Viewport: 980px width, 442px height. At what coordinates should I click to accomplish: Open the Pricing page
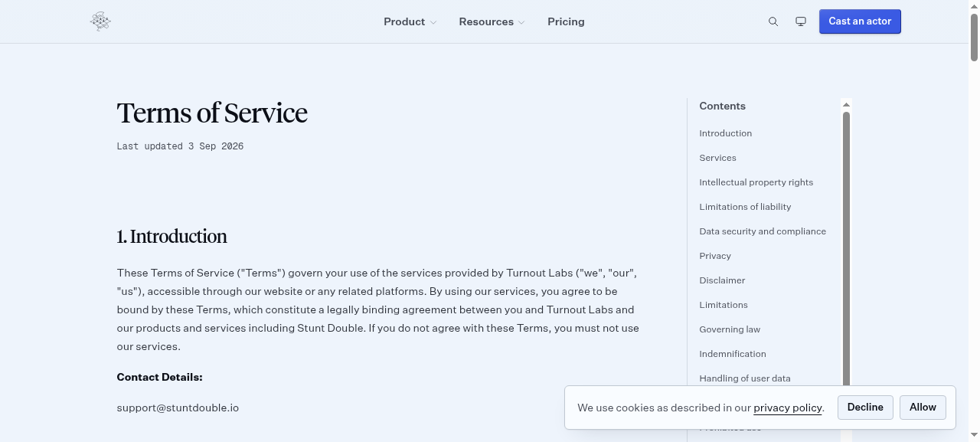566,21
